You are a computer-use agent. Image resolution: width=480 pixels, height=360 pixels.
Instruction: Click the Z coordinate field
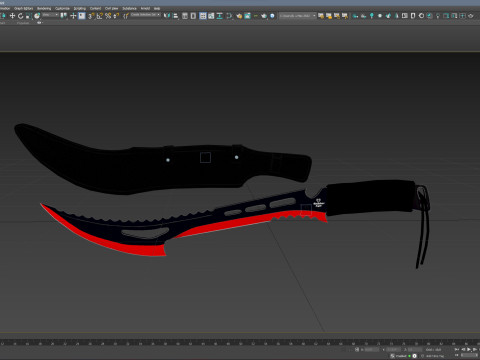coord(415,350)
